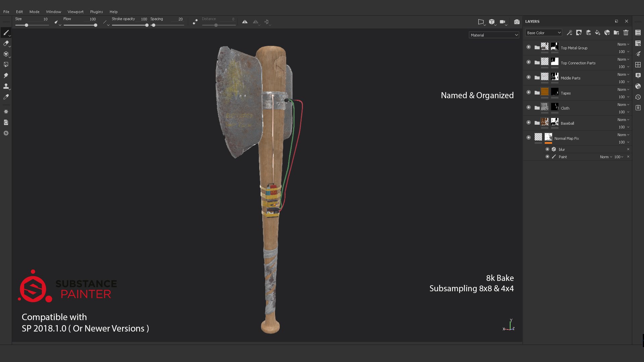This screenshot has width=644, height=362.
Task: Toggle visibility of Middle Parts folder
Action: (x=529, y=77)
